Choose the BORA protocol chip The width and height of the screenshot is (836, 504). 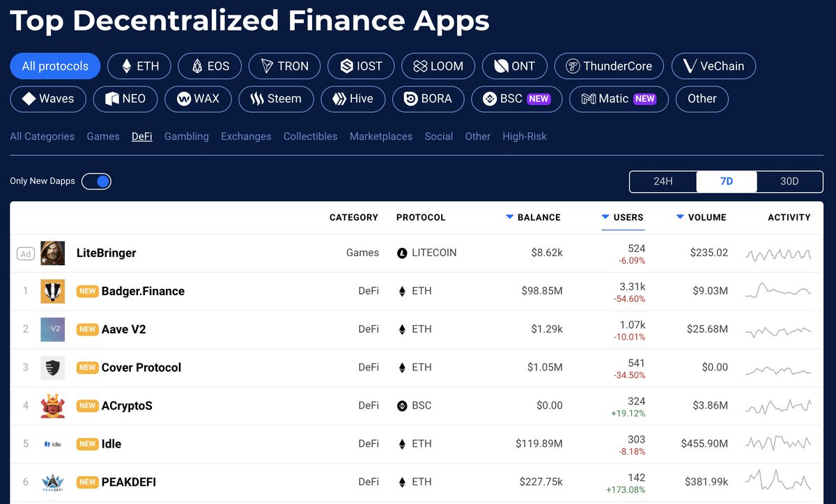(428, 99)
